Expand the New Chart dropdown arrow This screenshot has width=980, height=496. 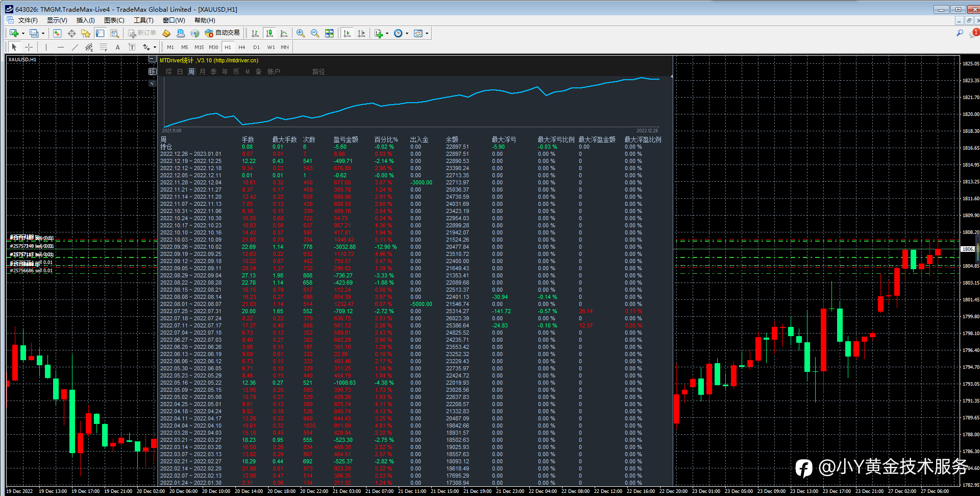[23, 34]
